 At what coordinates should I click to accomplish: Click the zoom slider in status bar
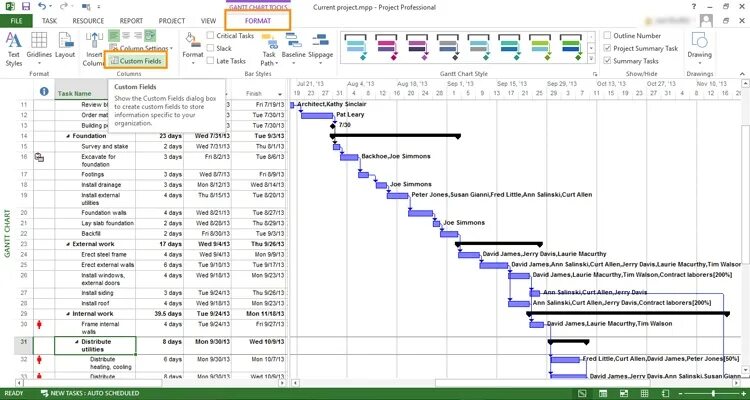713,393
